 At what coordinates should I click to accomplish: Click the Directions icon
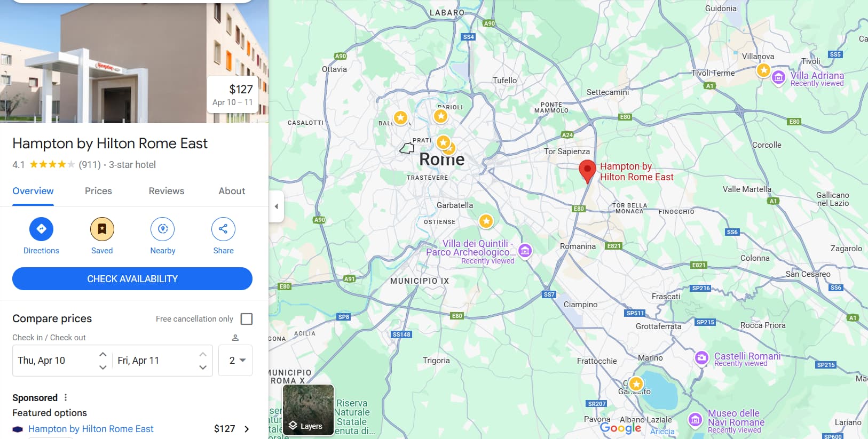tap(41, 229)
